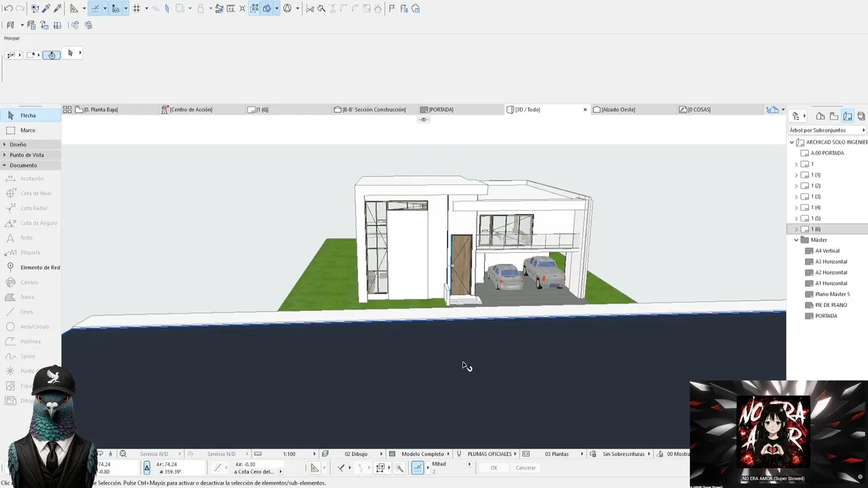This screenshot has width=868, height=488.
Task: Expand the Punto de Vista toolbox group
Action: pos(31,155)
